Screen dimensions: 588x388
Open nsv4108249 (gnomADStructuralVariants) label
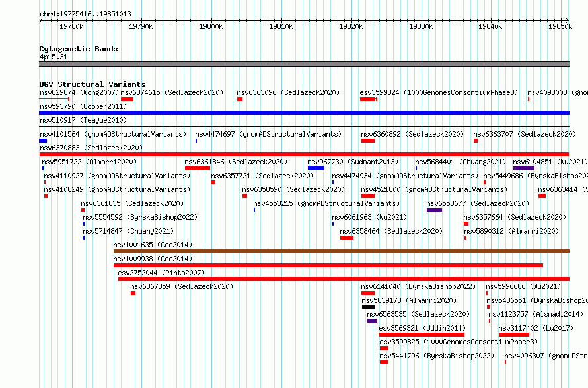pyautogui.click(x=117, y=189)
